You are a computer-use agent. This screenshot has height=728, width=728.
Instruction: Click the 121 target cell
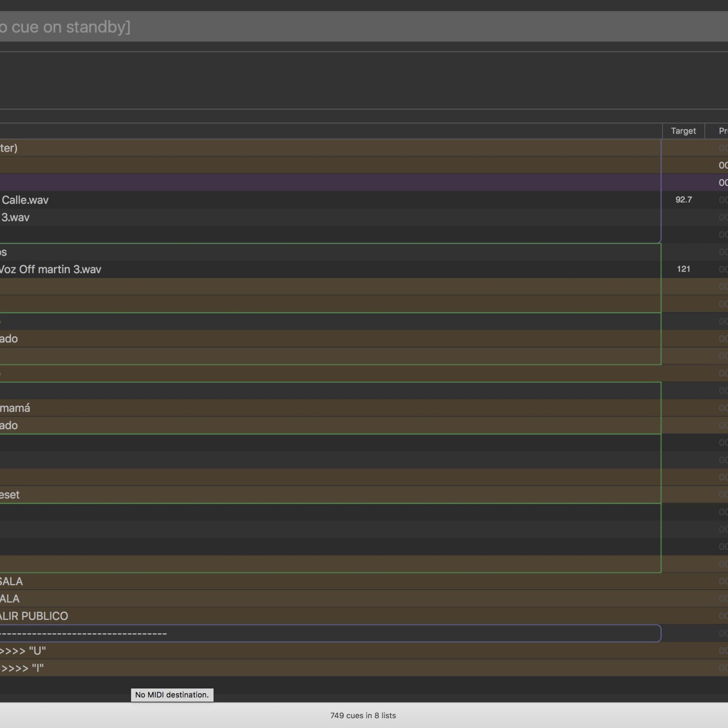(683, 269)
